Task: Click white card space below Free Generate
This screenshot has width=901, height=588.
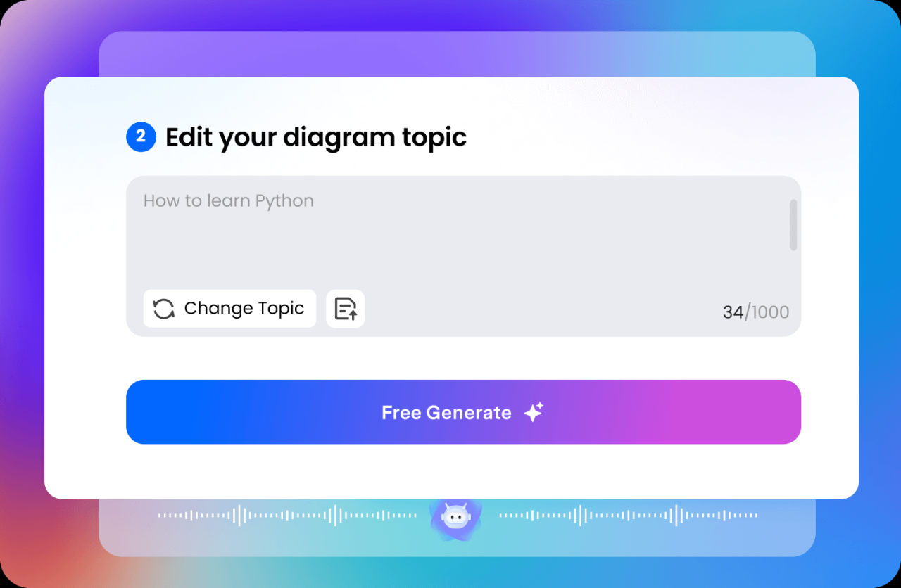Action: [x=450, y=471]
